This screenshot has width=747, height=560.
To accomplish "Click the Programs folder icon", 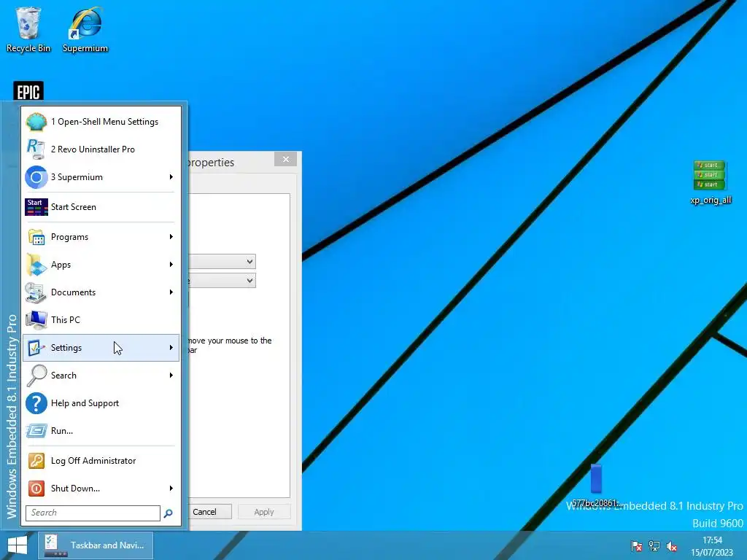I will coord(36,237).
